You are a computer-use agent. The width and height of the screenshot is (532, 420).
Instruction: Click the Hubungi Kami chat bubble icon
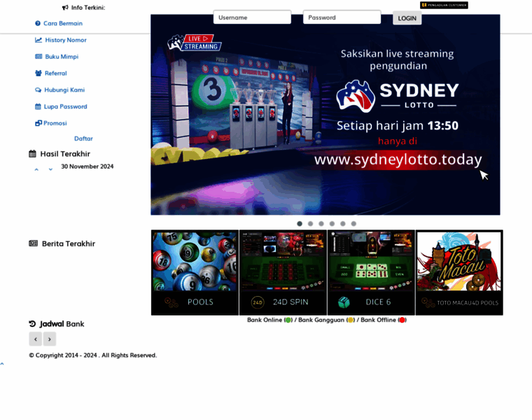[38, 90]
